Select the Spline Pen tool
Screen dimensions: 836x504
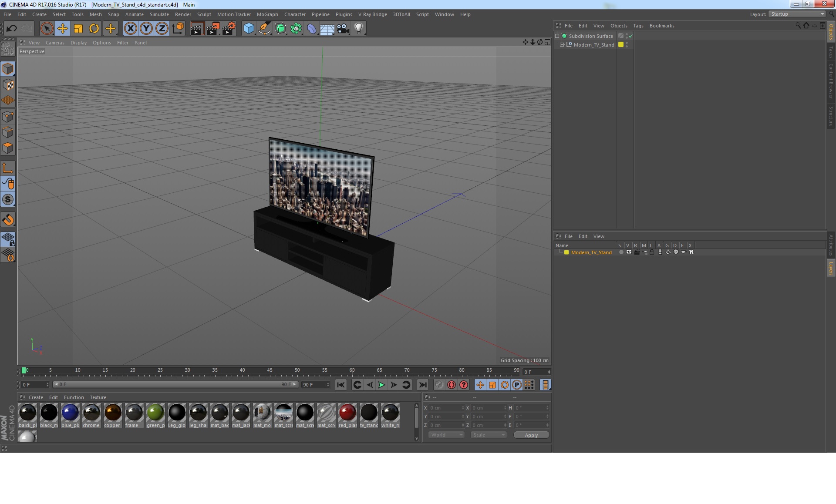coord(264,29)
